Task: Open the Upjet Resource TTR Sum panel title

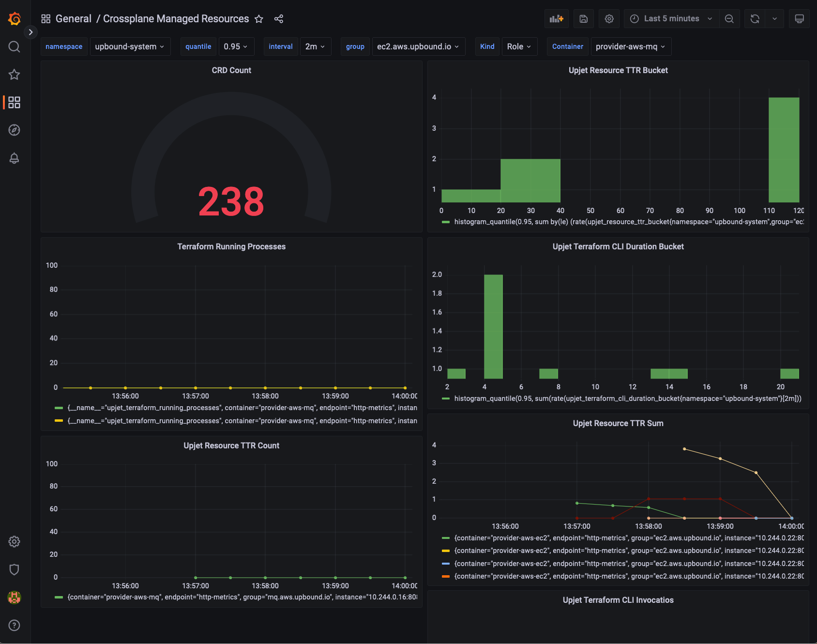Action: tap(618, 423)
